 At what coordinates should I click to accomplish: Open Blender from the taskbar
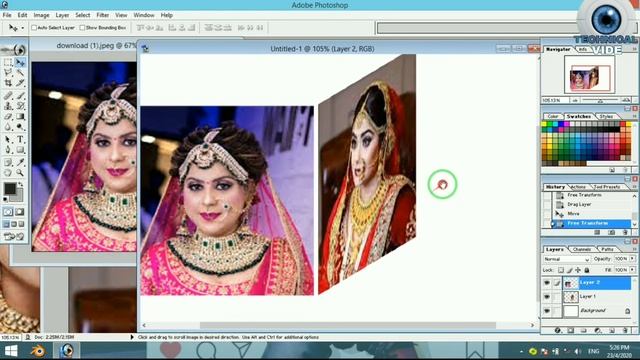coord(39,351)
